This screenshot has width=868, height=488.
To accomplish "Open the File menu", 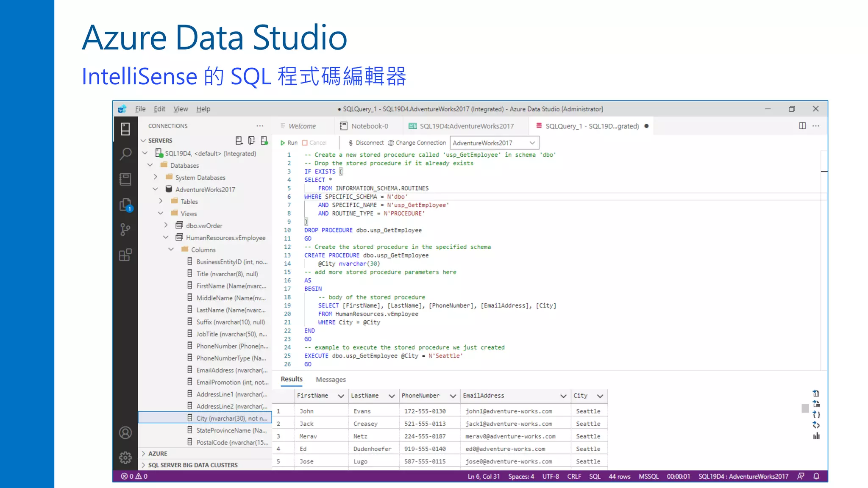I will point(140,109).
